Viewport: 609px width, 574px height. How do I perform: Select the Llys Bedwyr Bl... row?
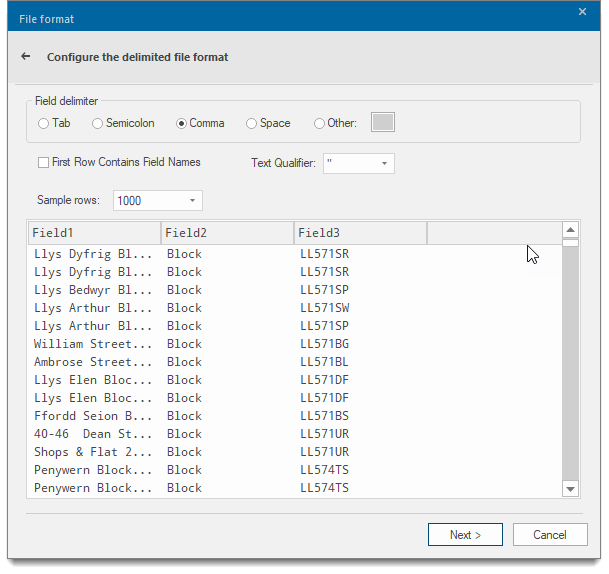[x=295, y=290]
